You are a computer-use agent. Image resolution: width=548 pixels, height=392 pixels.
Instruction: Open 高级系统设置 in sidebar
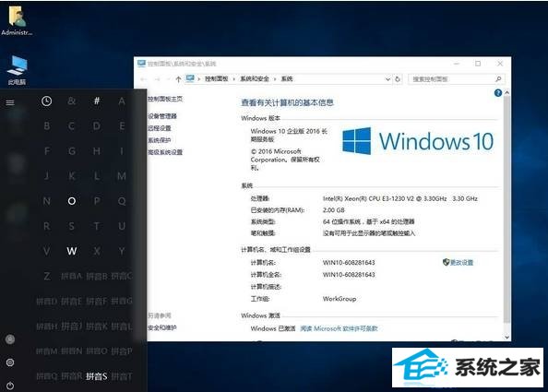[x=165, y=152]
